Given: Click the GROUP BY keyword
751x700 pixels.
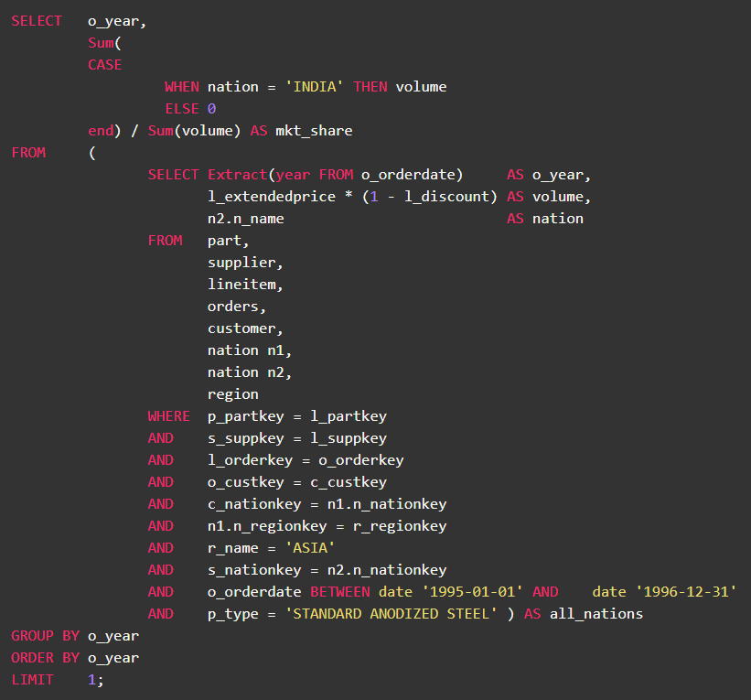Looking at the screenshot, I should point(46,636).
